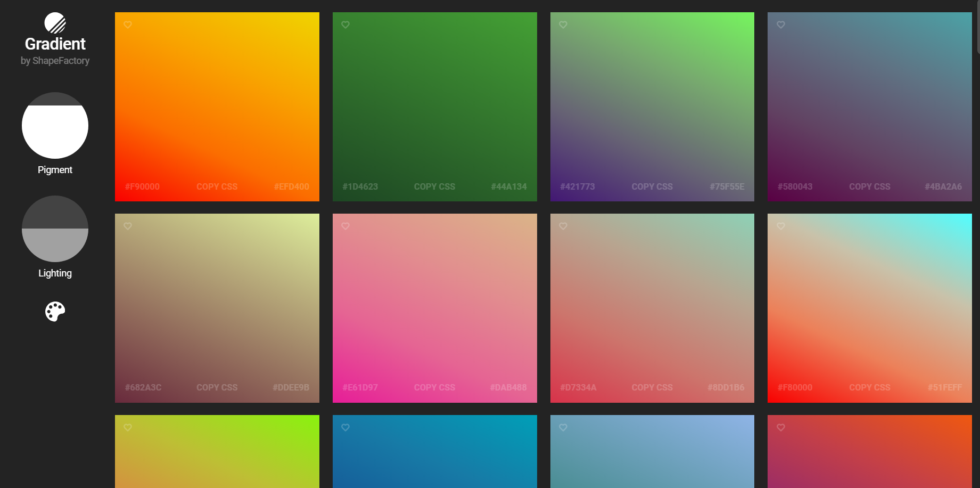Click heart on the #421773 purple-green gradient
The height and width of the screenshot is (488, 980).
tap(563, 25)
